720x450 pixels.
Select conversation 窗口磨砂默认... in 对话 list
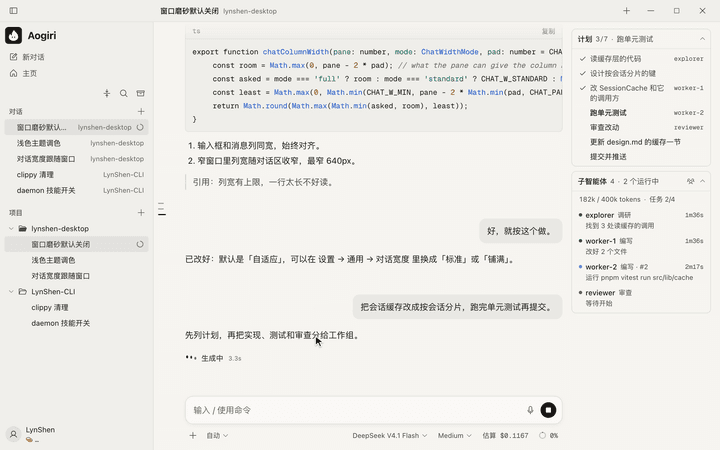pyautogui.click(x=76, y=127)
